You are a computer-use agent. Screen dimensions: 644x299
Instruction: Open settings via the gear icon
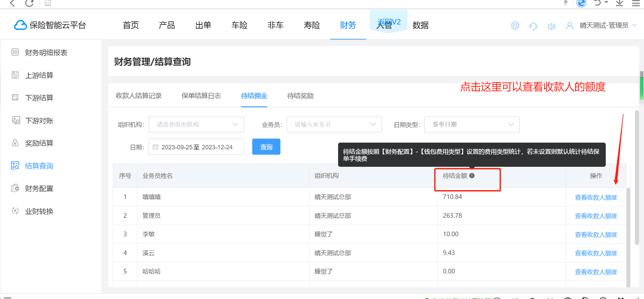pos(515,26)
